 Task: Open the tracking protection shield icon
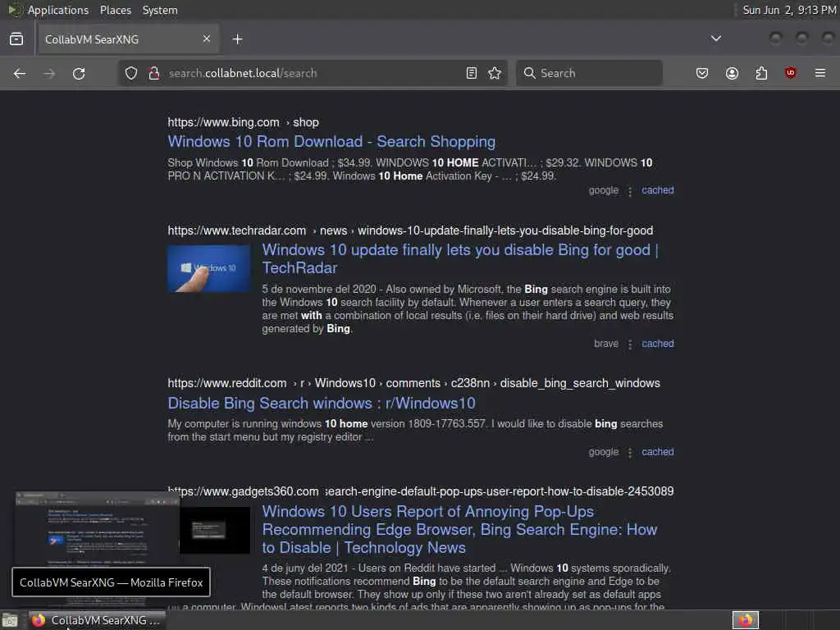tap(131, 73)
